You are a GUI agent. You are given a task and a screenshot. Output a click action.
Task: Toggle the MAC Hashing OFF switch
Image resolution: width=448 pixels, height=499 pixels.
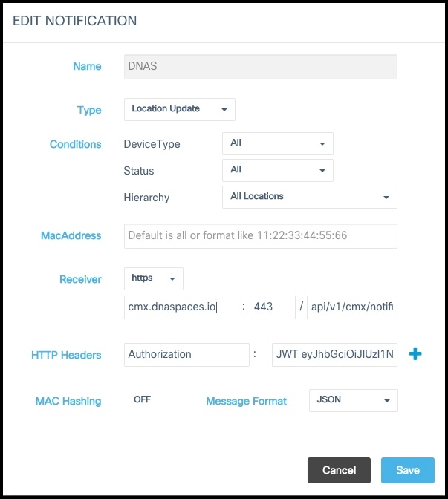(x=142, y=399)
